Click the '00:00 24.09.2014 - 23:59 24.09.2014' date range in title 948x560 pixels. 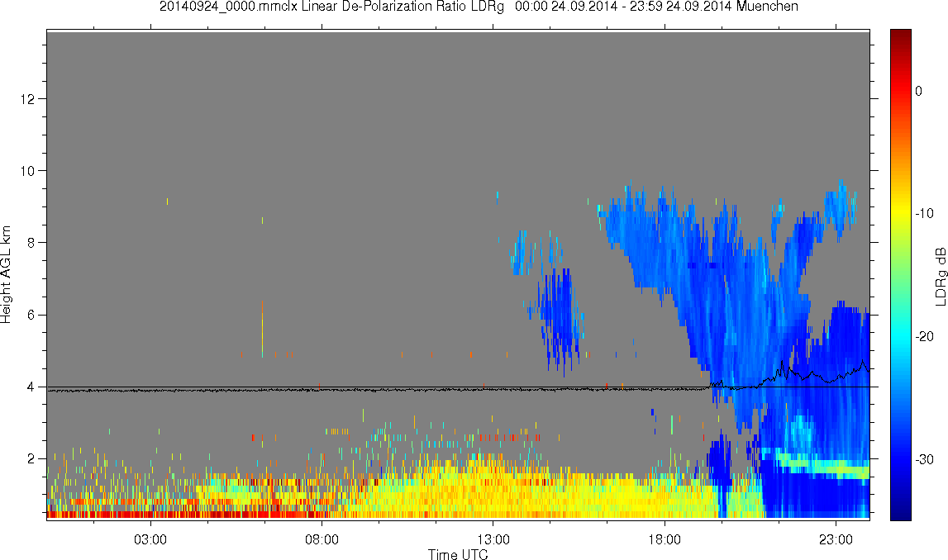(623, 7)
